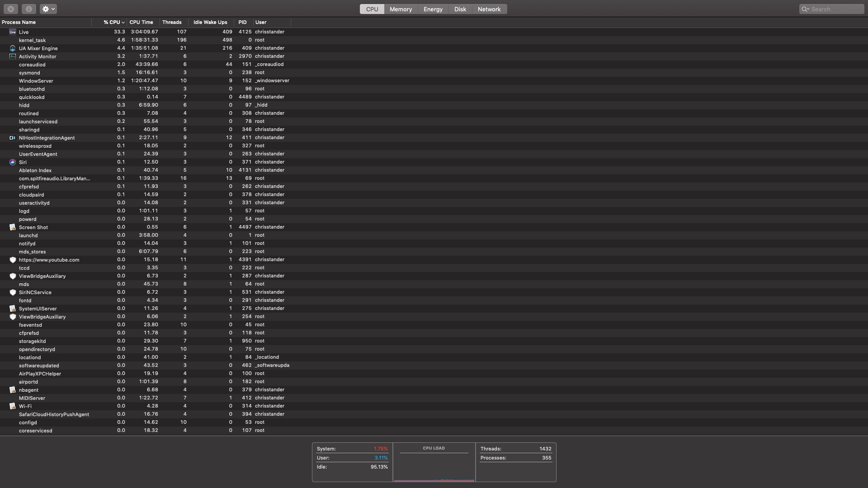Open the search field magnifier dropdown
This screenshot has height=488, width=868.
coord(806,9)
